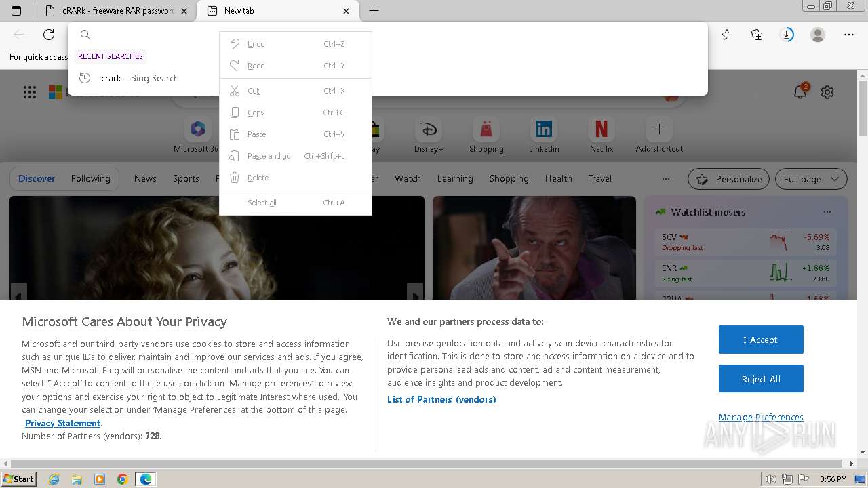Click Reject All on privacy banner
Image resolution: width=868 pixels, height=488 pixels.
point(761,379)
